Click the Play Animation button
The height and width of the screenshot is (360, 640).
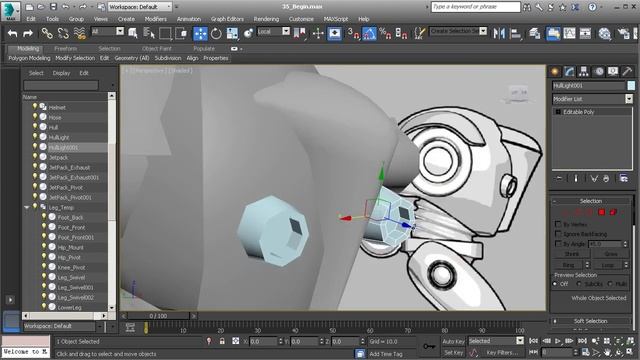pos(558,341)
